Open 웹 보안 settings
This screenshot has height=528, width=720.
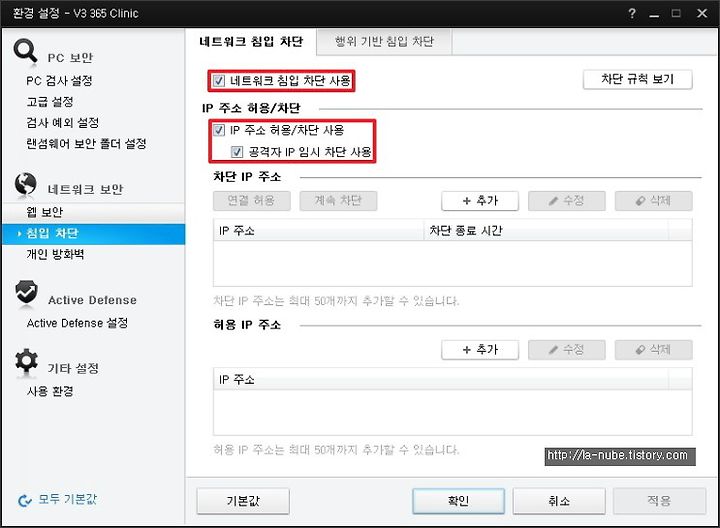45,212
